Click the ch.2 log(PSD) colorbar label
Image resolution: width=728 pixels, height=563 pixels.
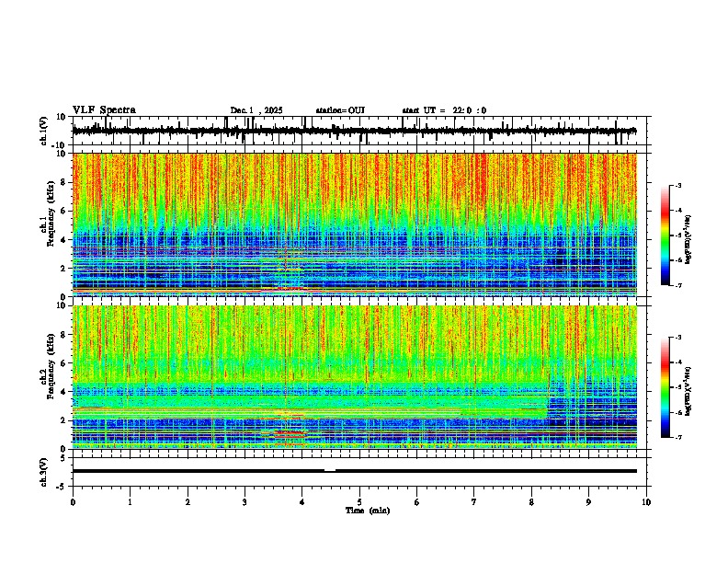coord(688,392)
